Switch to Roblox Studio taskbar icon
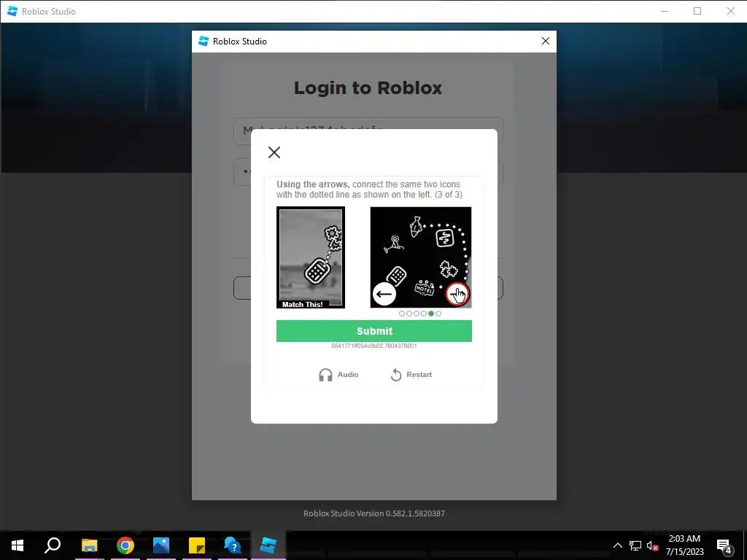 point(268,545)
